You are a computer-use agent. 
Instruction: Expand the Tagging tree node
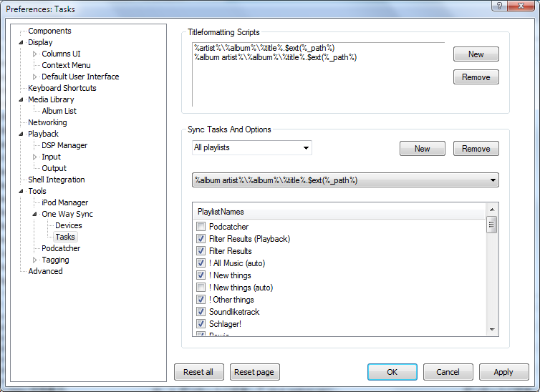(x=35, y=260)
